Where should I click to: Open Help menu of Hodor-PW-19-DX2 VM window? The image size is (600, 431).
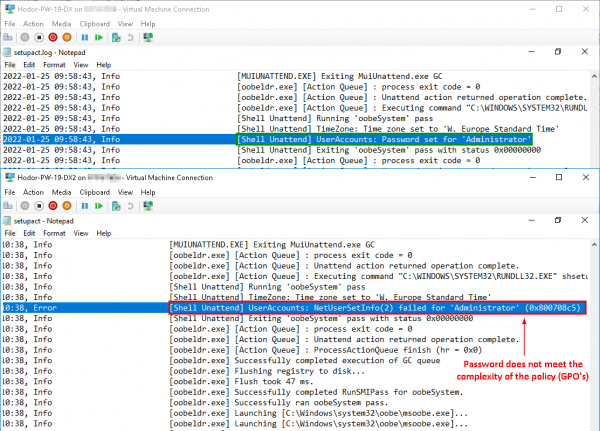pyautogui.click(x=148, y=192)
